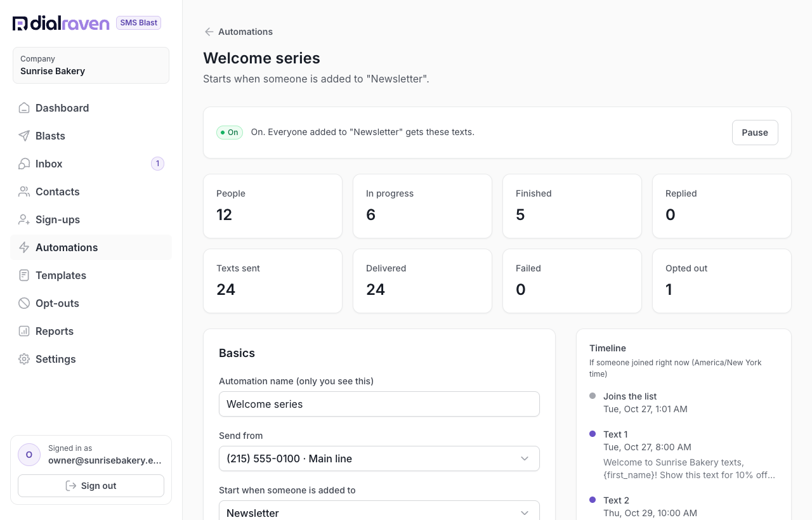
Task: Open the Sunrise Bakery company selector
Action: tap(91, 65)
